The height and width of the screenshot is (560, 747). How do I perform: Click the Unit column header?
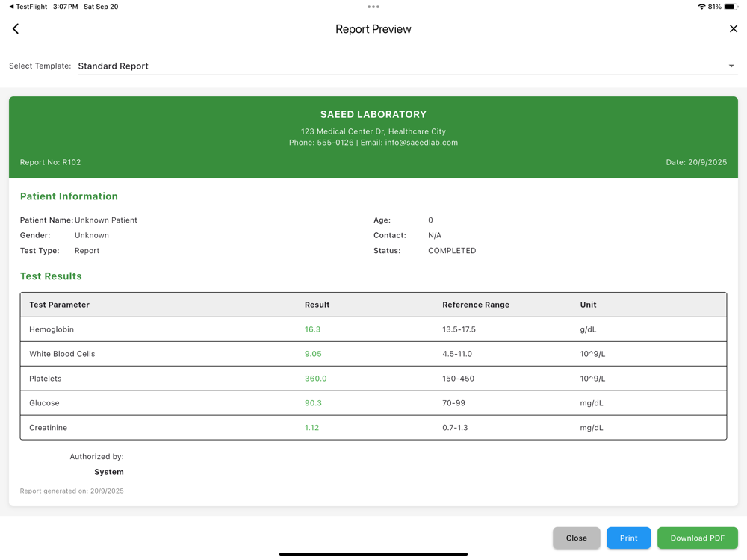(x=588, y=305)
